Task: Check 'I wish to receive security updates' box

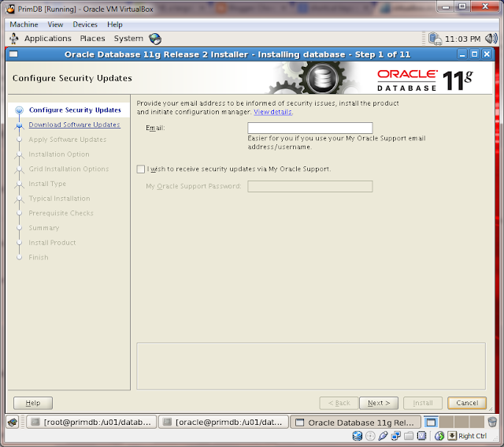Action: (x=141, y=169)
